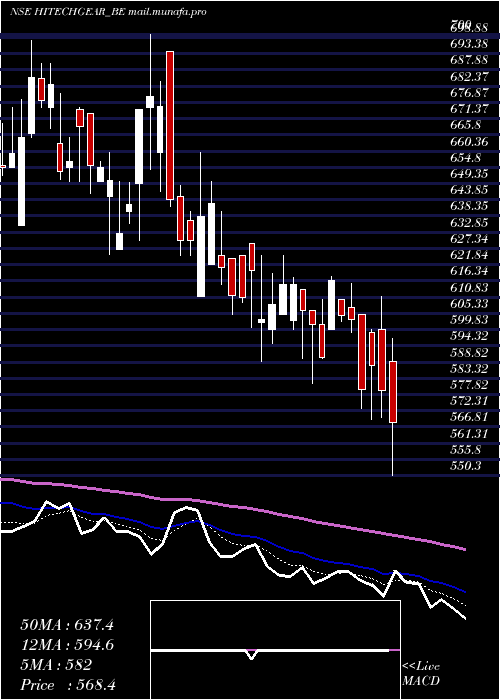Select the 671.37 price label
The image size is (500, 700).
469,109
